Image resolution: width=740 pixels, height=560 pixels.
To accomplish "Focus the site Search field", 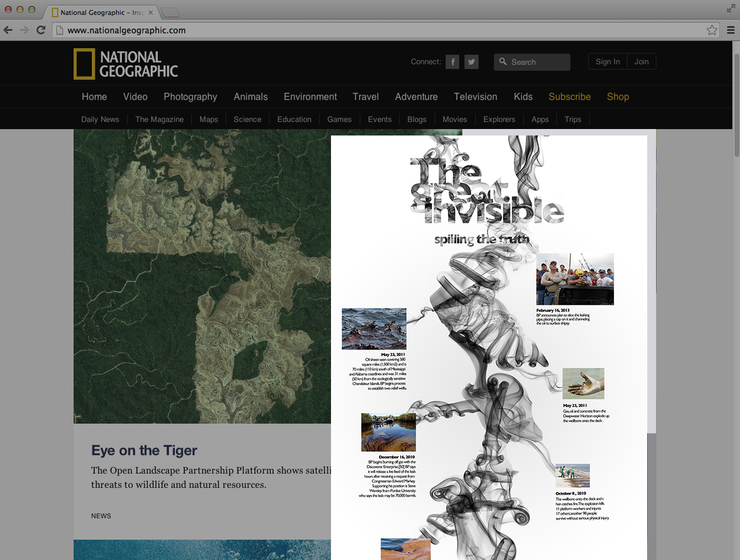I will [x=532, y=62].
